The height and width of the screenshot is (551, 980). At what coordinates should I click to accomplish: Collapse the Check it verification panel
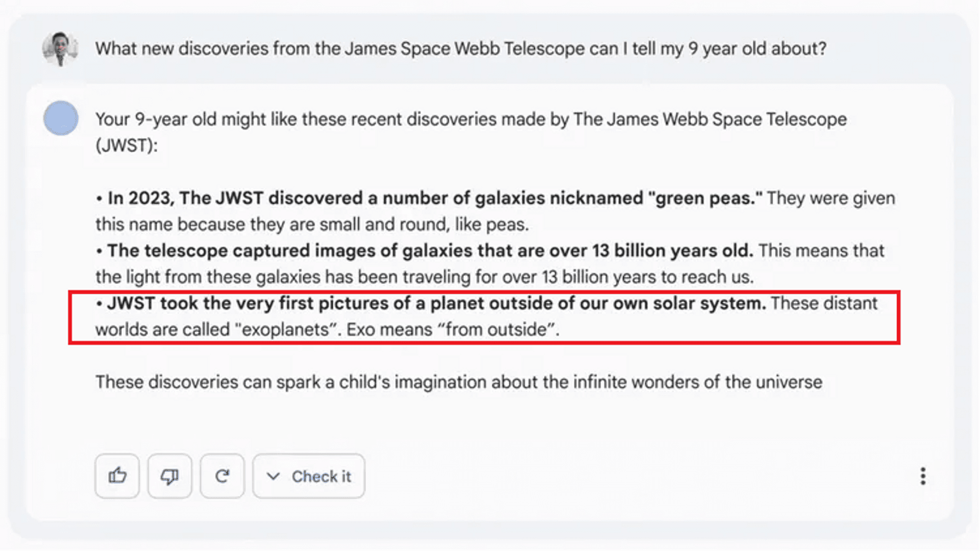click(308, 476)
